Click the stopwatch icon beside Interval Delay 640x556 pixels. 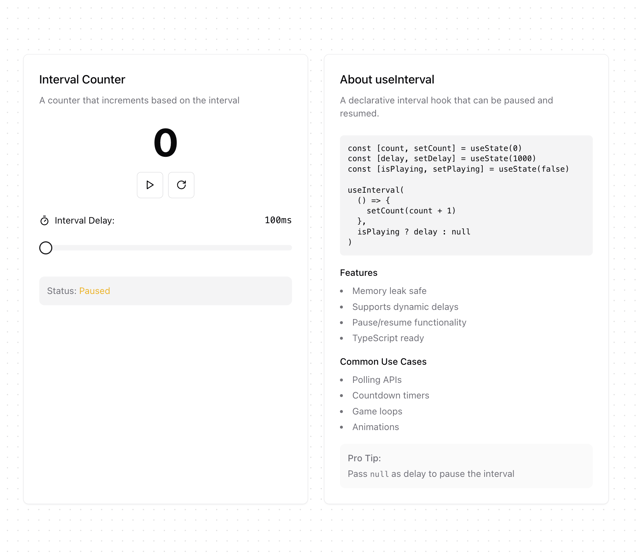click(44, 220)
